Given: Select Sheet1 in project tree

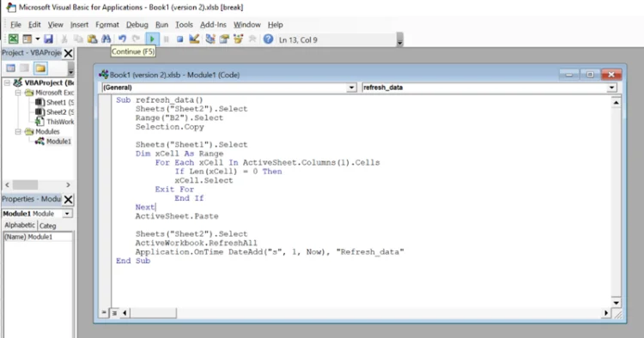Looking at the screenshot, I should click(54, 102).
